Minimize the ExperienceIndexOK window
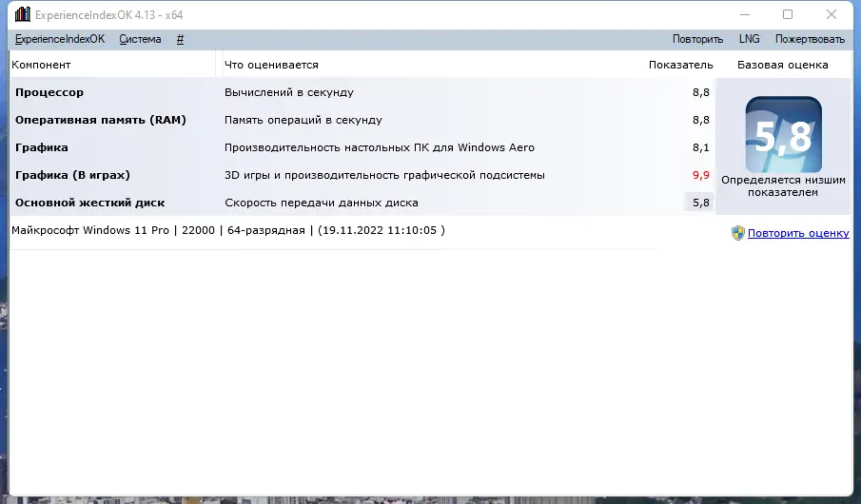861x504 pixels. pyautogui.click(x=745, y=15)
